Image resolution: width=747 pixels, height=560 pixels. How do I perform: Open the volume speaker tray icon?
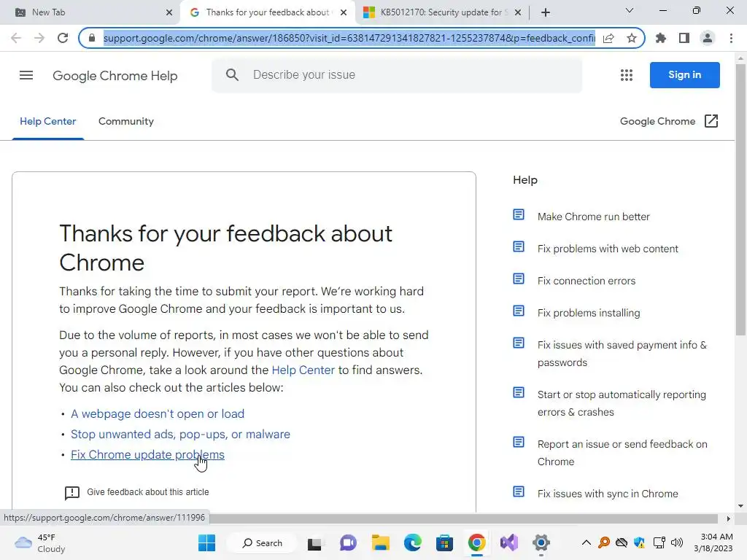click(677, 542)
